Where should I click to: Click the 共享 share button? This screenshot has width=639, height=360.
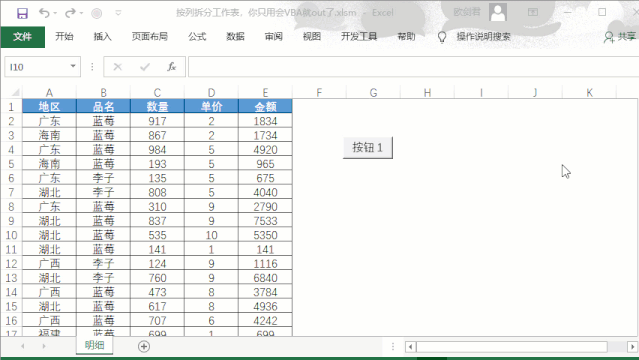pyautogui.click(x=620, y=37)
